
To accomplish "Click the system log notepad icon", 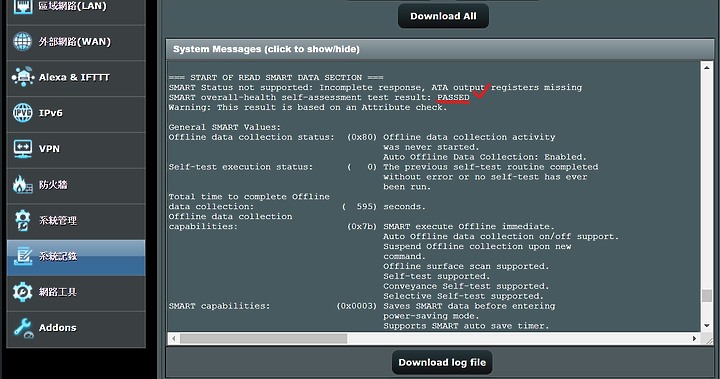I will pos(22,256).
